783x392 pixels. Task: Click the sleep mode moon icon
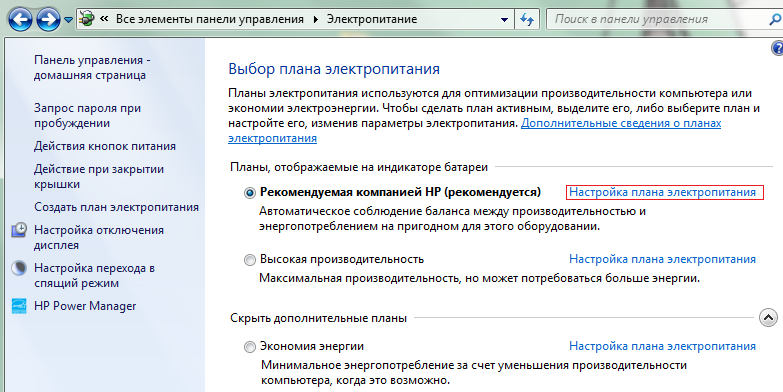point(19,268)
